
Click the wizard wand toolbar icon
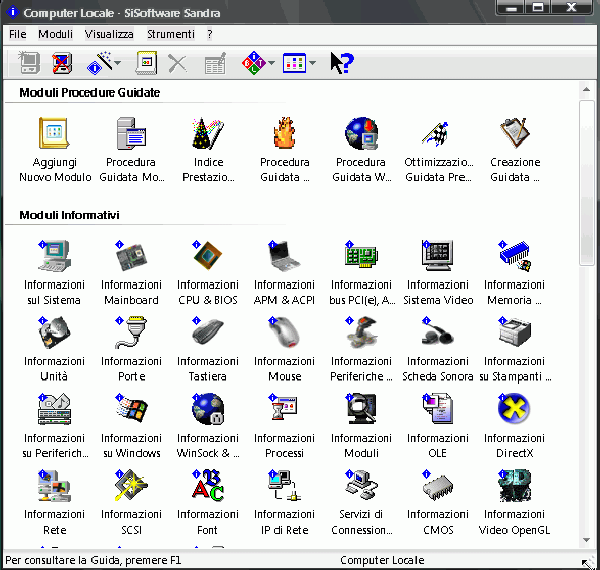pyautogui.click(x=99, y=63)
